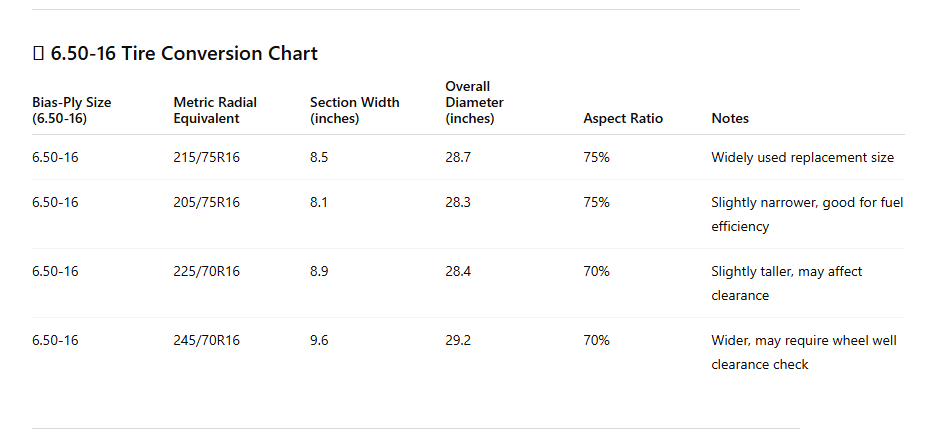Click the 9.6 section width value
The image size is (927, 439).
click(x=319, y=341)
